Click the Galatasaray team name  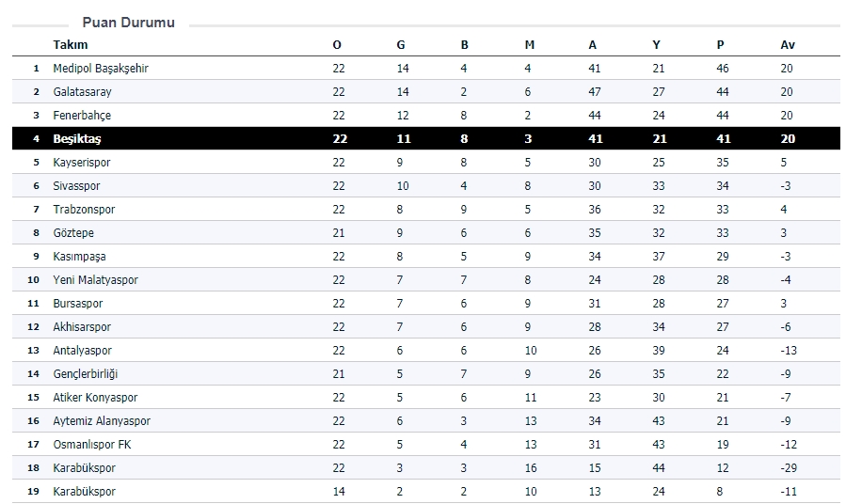(83, 92)
